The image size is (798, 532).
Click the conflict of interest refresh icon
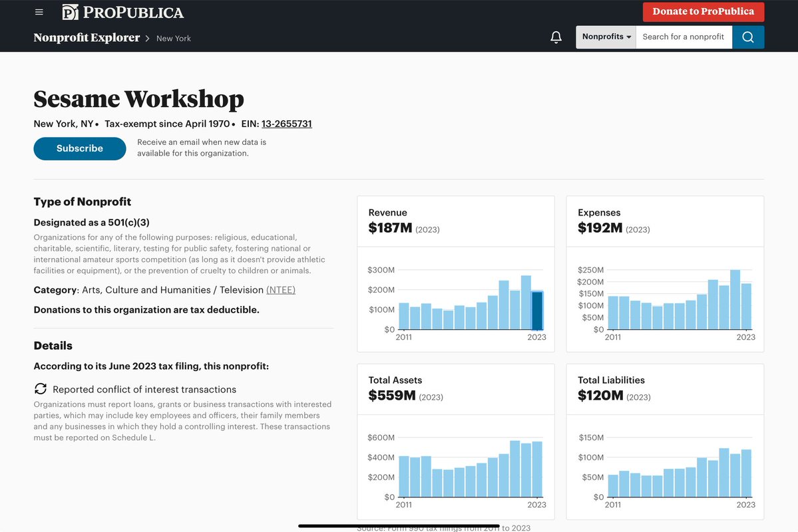point(41,389)
